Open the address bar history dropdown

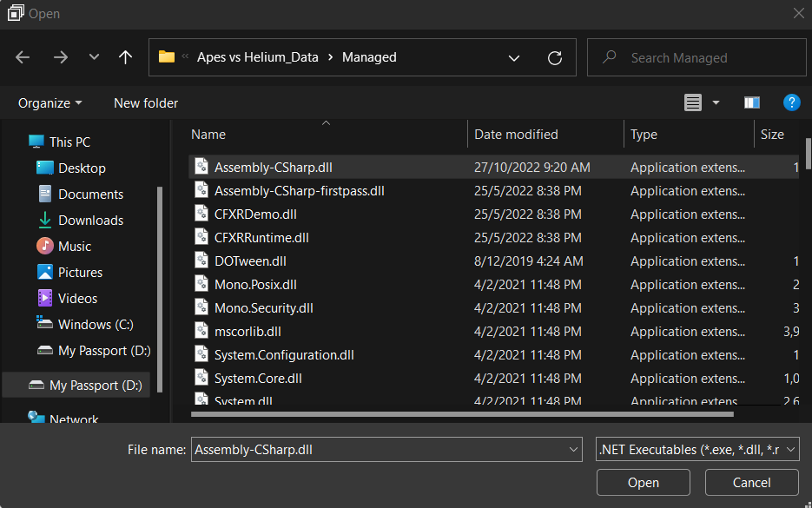514,57
